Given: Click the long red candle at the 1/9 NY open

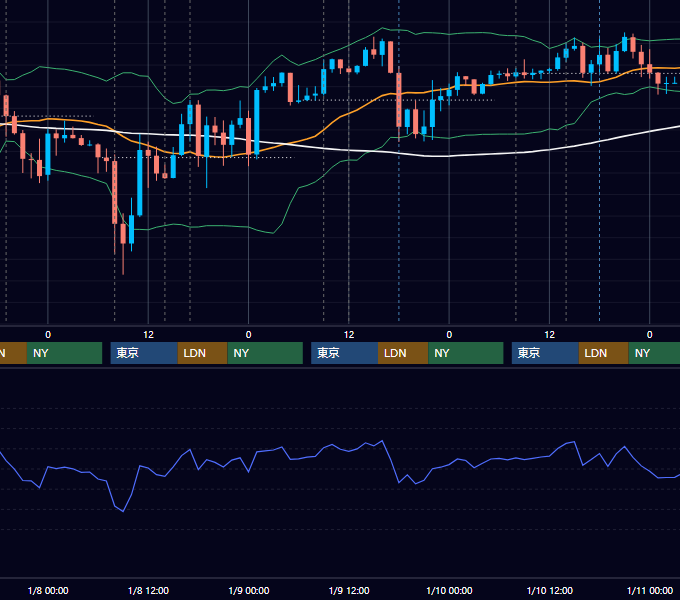Looking at the screenshot, I should click(x=399, y=100).
